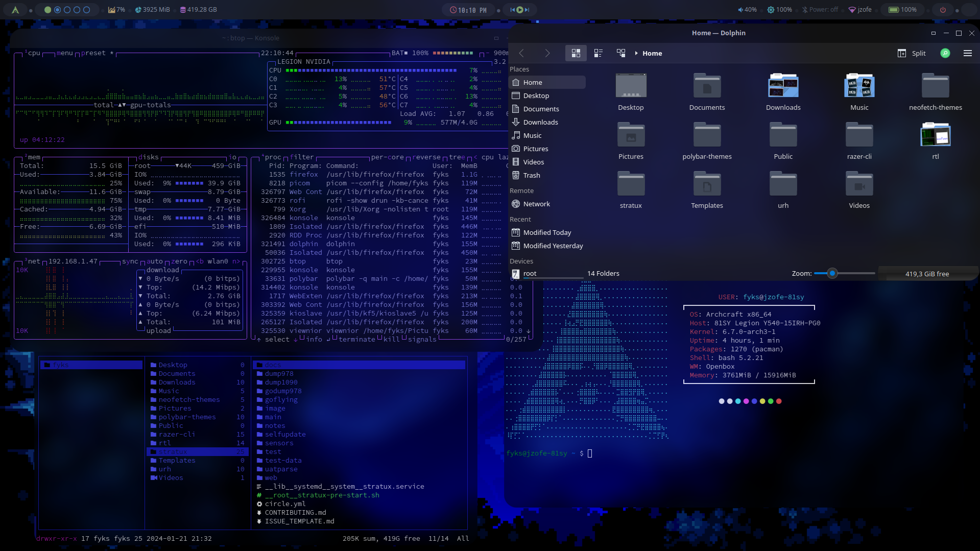
Task: Click info in btop process footer
Action: pos(314,340)
